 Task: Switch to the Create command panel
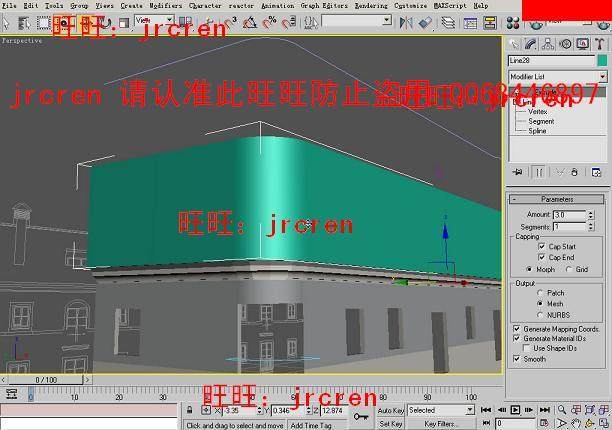[514, 44]
